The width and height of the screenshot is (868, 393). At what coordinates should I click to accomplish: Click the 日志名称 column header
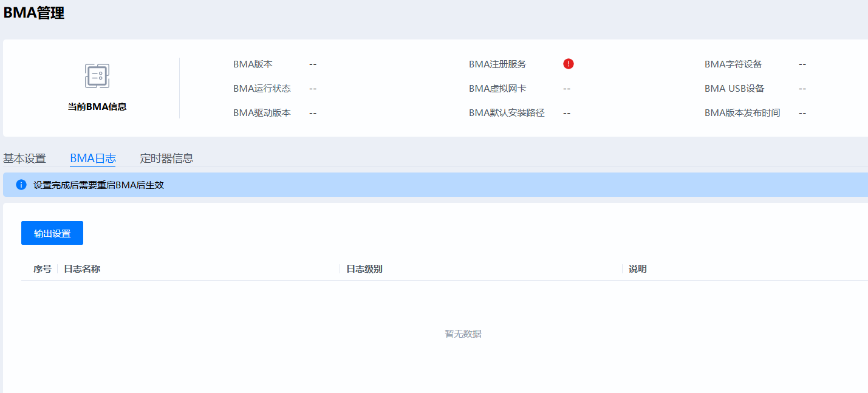(81, 268)
